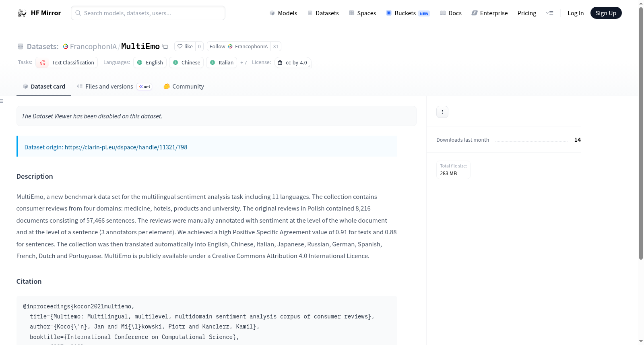Click the HF Mirror logo icon
The image size is (644, 345).
coord(22,13)
